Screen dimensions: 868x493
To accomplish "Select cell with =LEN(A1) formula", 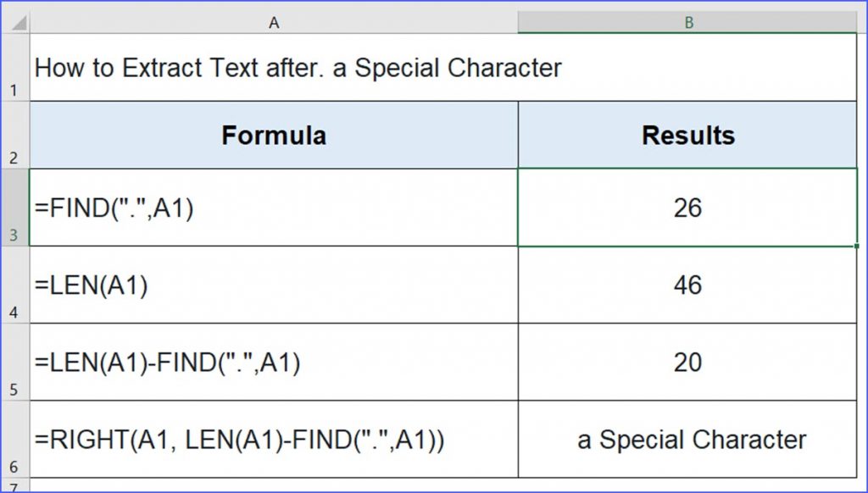I will tap(274, 285).
